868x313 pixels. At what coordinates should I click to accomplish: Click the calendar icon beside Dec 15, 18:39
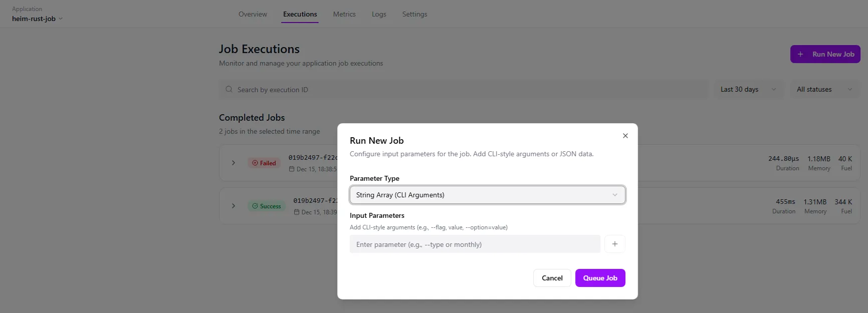coord(297,212)
